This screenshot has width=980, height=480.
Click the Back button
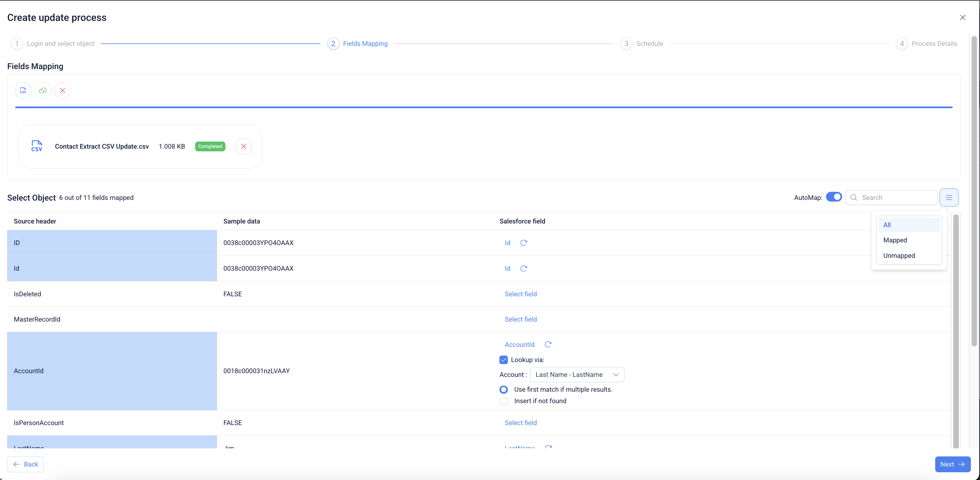(26, 464)
